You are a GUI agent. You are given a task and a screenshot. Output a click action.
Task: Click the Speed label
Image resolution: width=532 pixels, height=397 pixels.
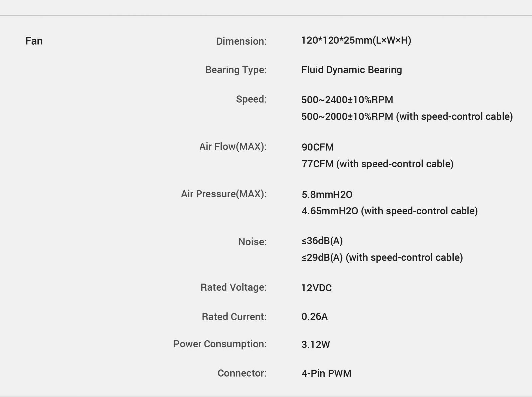pyautogui.click(x=251, y=99)
